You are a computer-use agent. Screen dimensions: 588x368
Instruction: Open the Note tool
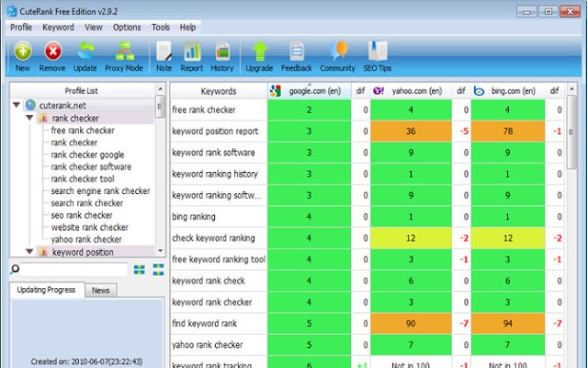164,52
